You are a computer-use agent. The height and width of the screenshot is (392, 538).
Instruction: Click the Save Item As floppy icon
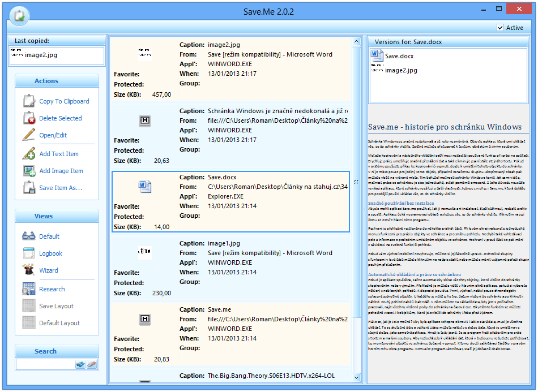click(x=29, y=187)
